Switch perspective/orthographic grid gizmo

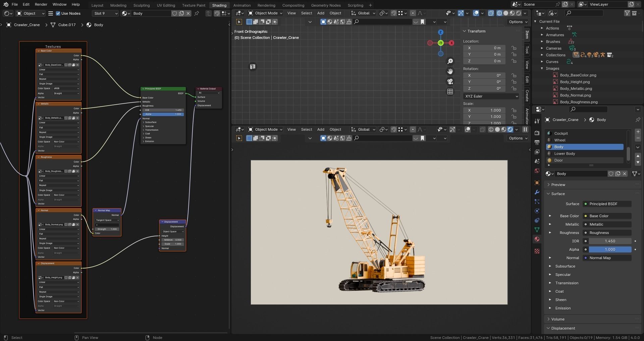pos(450,92)
